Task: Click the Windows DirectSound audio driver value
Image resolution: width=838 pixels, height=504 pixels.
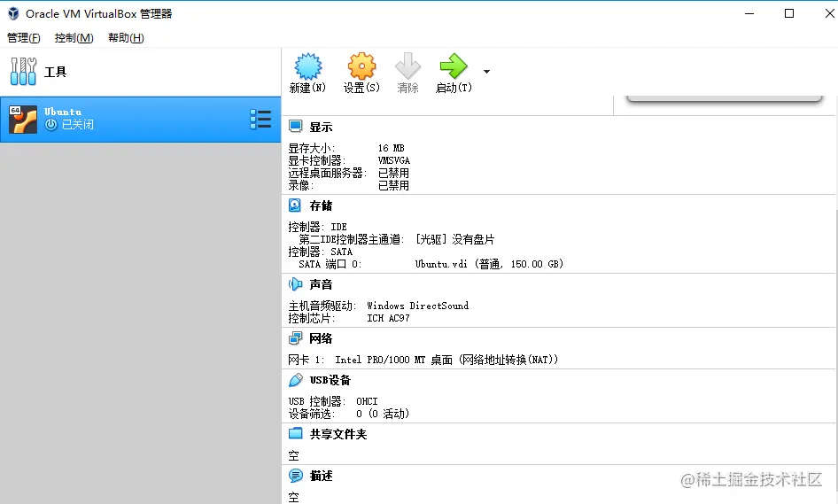Action: pos(418,306)
